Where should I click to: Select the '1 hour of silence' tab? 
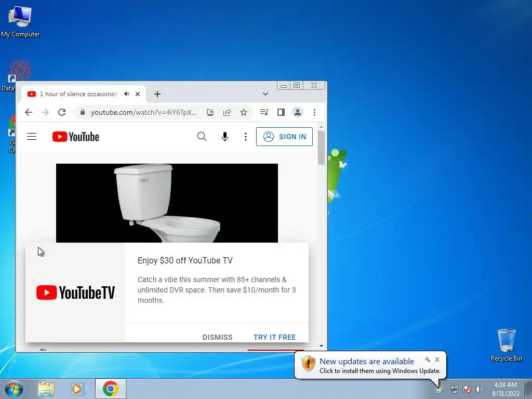(x=78, y=94)
